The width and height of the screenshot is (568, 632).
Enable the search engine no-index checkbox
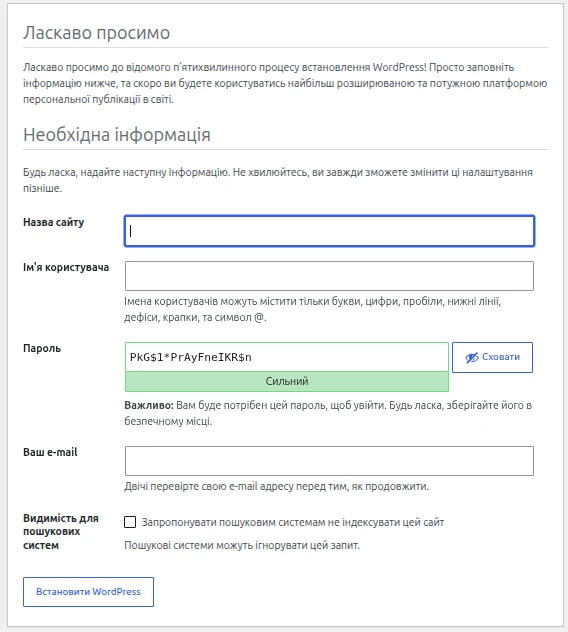[130, 522]
